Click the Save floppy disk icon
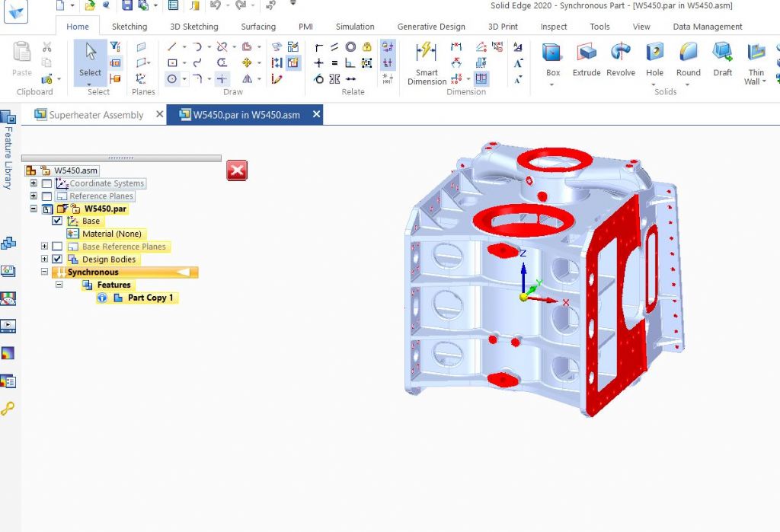The width and height of the screenshot is (780, 532). pyautogui.click(x=127, y=5)
